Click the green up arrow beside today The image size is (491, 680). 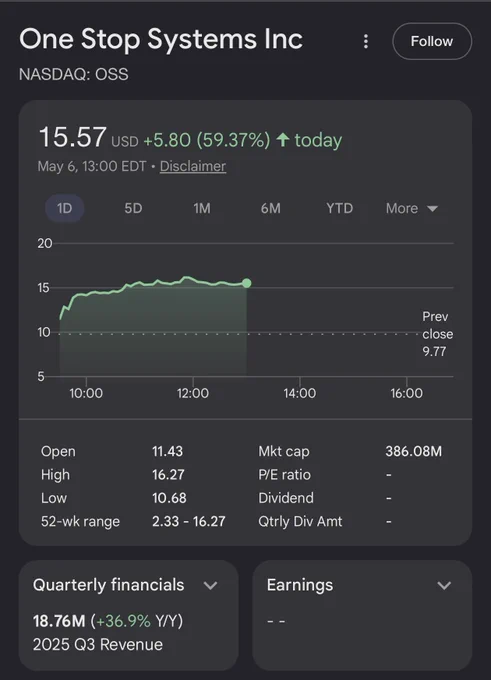tap(282, 140)
